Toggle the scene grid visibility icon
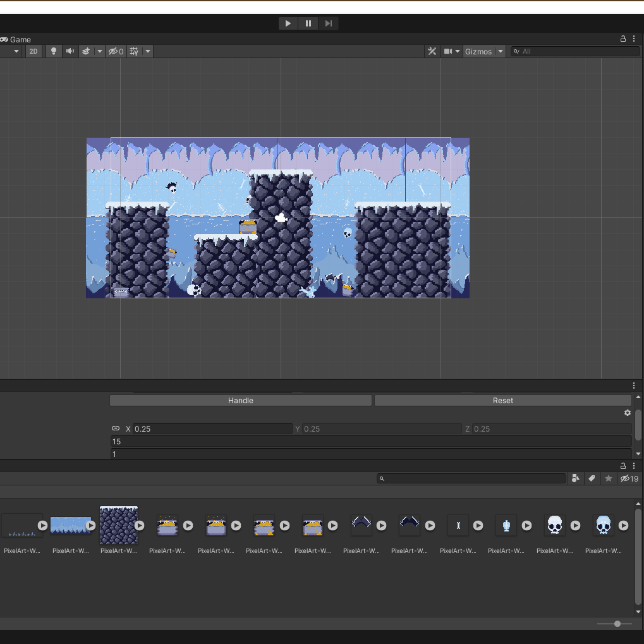The height and width of the screenshot is (644, 644). pyautogui.click(x=134, y=51)
